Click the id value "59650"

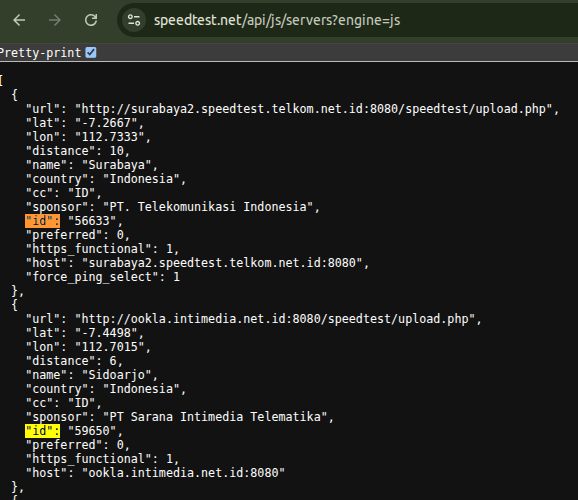pyautogui.click(x=92, y=431)
